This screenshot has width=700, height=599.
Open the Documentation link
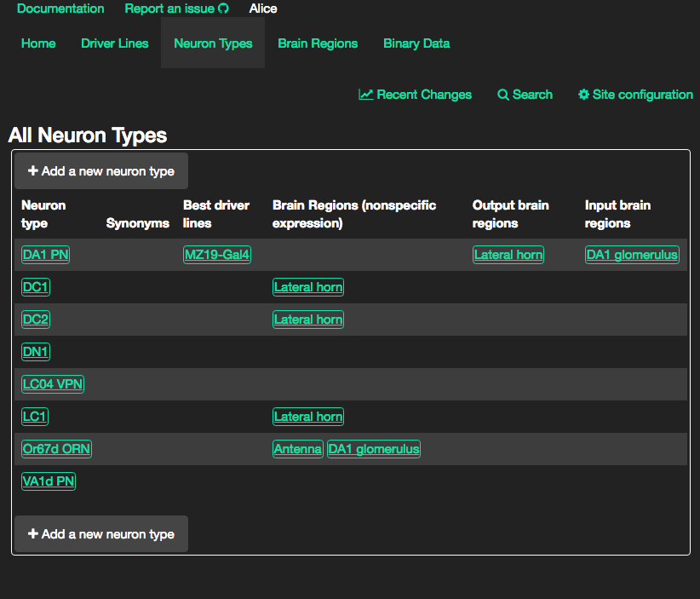(60, 9)
